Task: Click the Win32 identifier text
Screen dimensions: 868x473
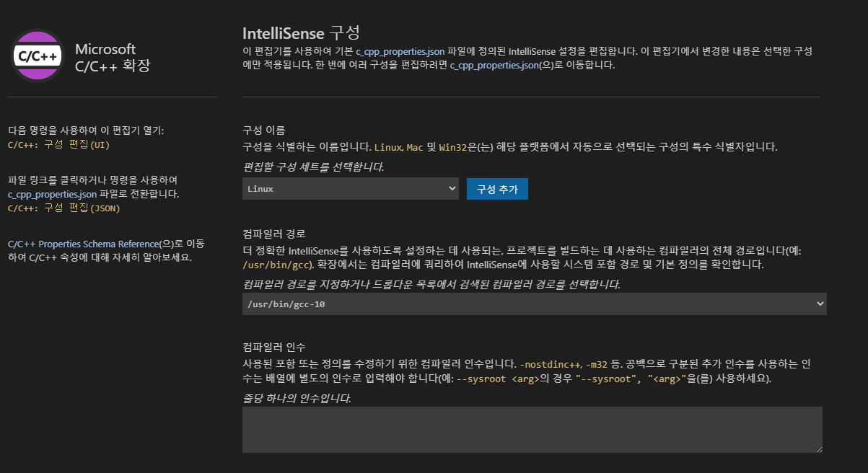Action: click(453, 147)
